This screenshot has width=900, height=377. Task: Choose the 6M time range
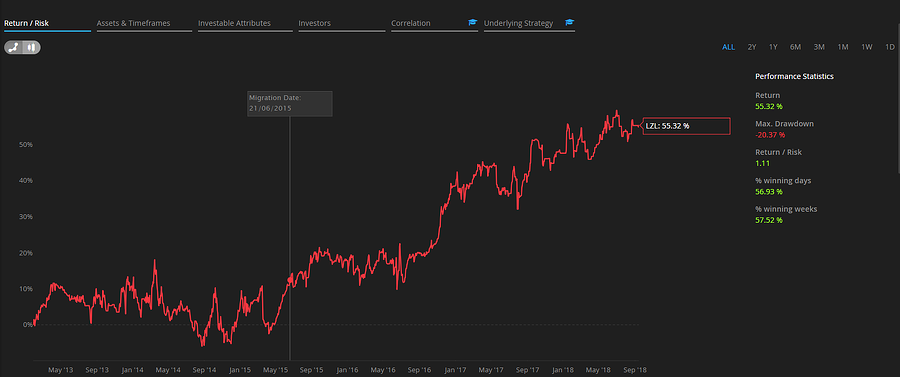[x=795, y=47]
